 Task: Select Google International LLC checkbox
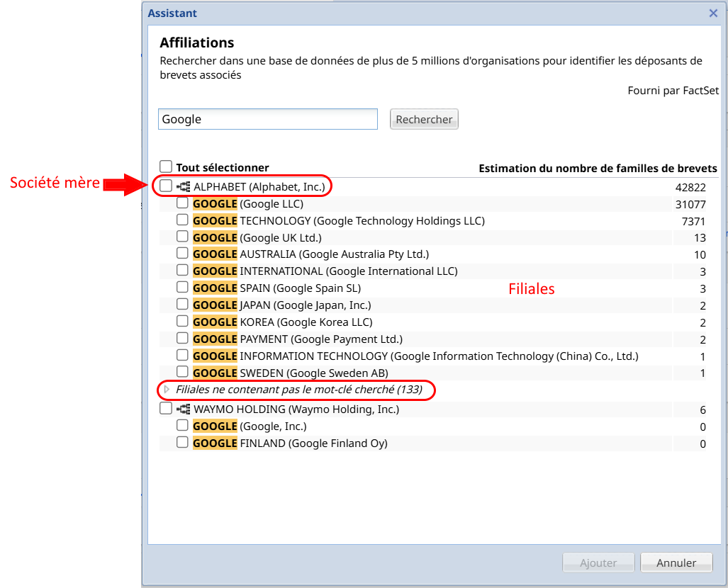(x=182, y=270)
